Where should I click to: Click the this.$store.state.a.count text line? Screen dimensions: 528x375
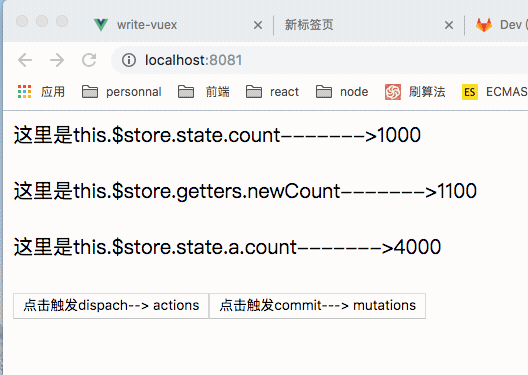pyautogui.click(x=227, y=247)
